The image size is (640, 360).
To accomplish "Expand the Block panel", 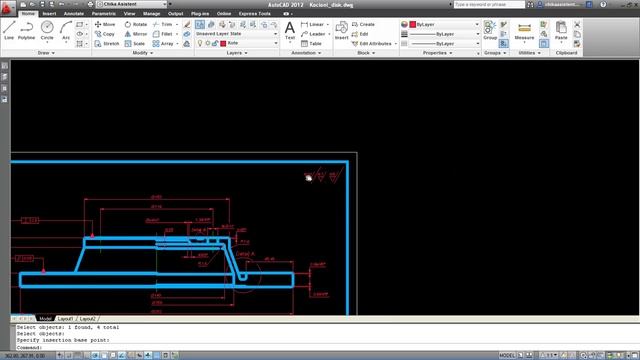I will [x=366, y=53].
